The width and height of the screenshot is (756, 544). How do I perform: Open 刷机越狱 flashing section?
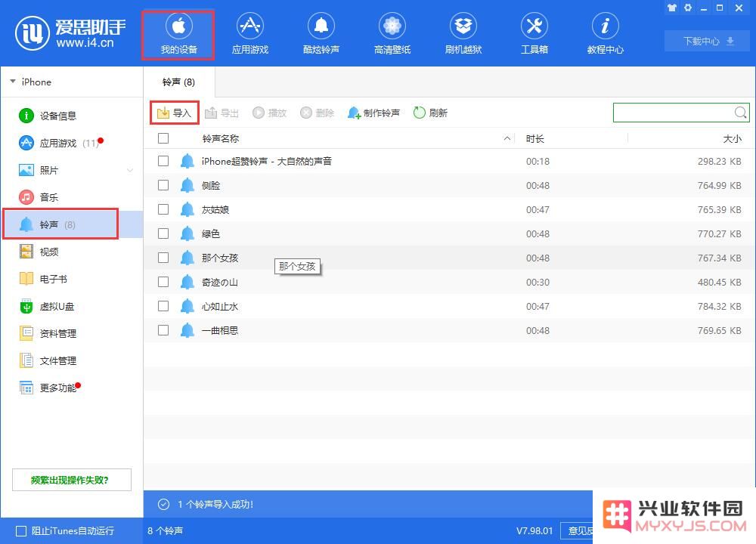(463, 35)
